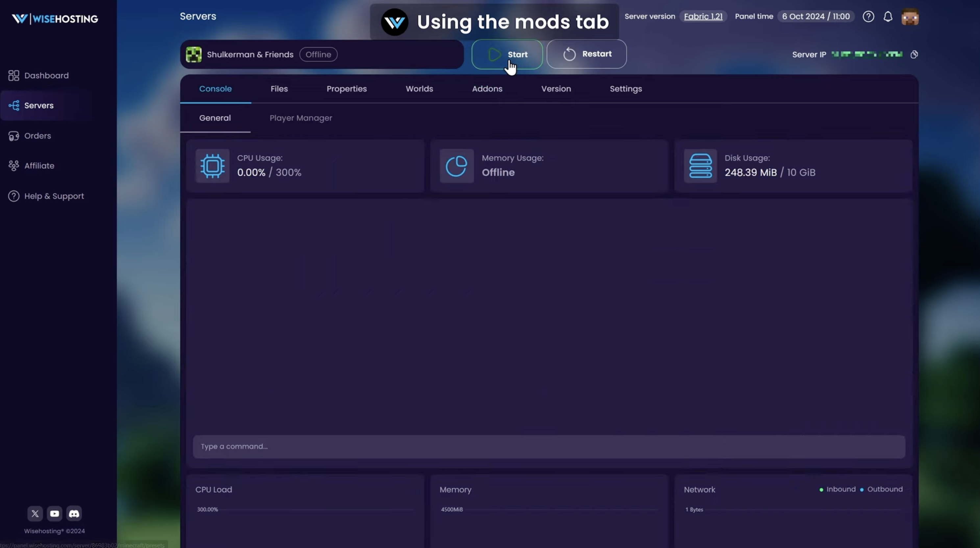Viewport: 980px width, 548px height.
Task: Click the Shulkerman & Friends server name
Action: click(x=250, y=54)
